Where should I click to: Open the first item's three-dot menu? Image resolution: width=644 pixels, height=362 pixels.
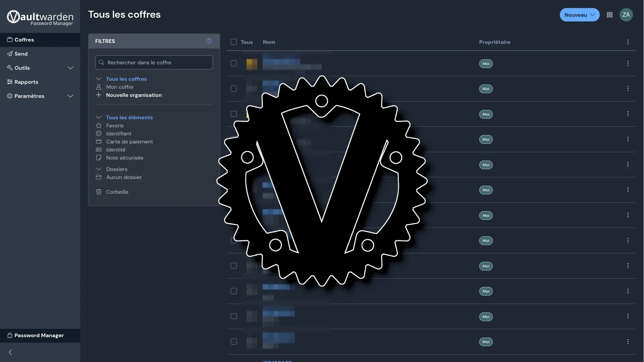pos(628,63)
